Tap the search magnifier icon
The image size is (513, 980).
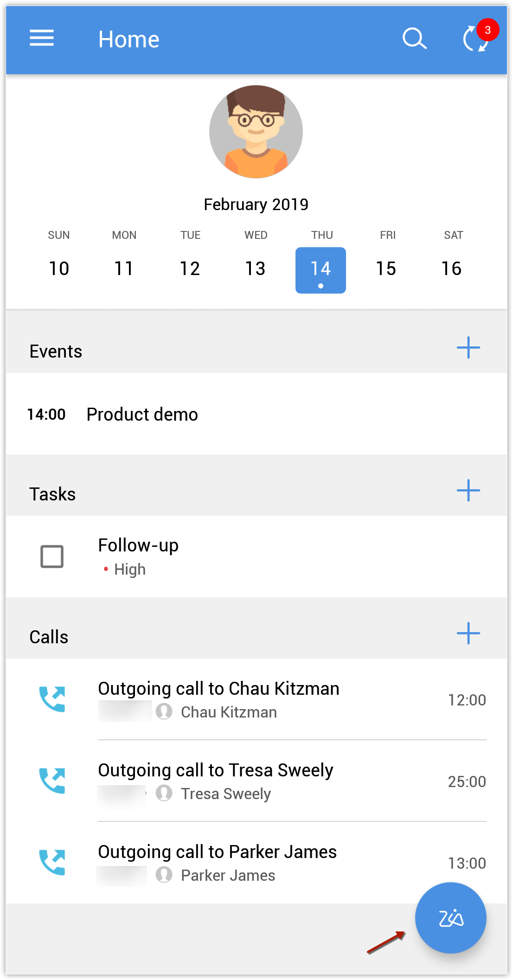pos(414,38)
